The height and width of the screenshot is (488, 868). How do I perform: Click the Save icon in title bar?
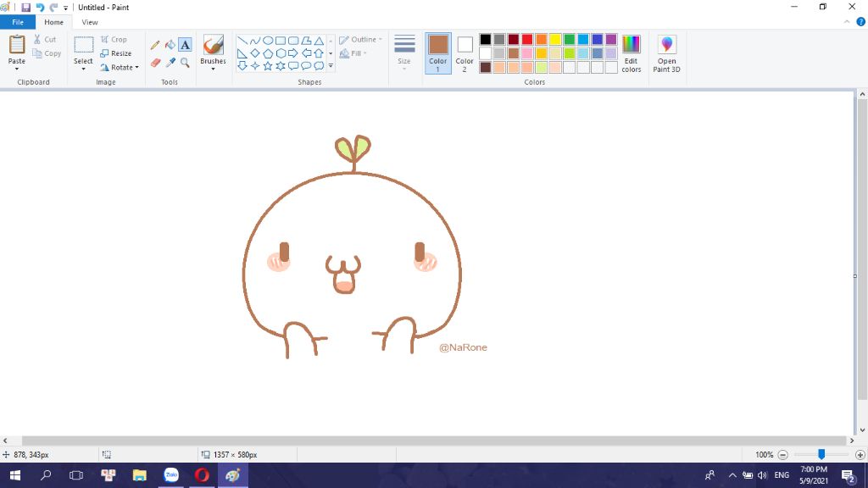click(25, 7)
